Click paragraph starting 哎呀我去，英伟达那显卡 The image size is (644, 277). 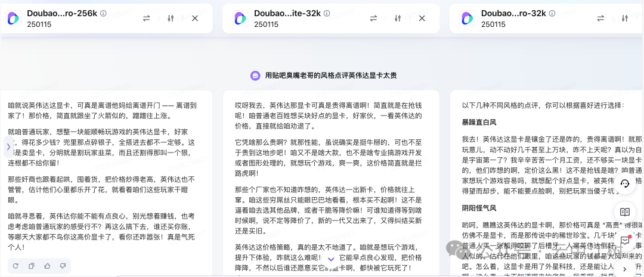point(328,116)
